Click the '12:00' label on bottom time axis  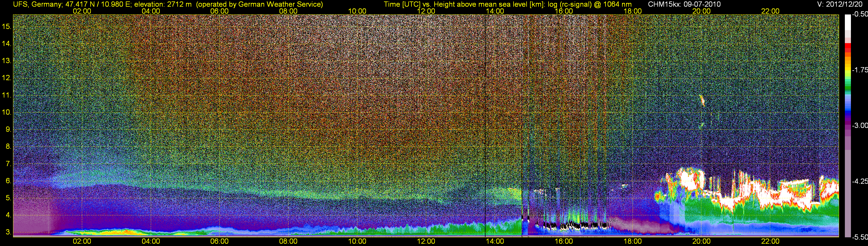click(x=426, y=241)
